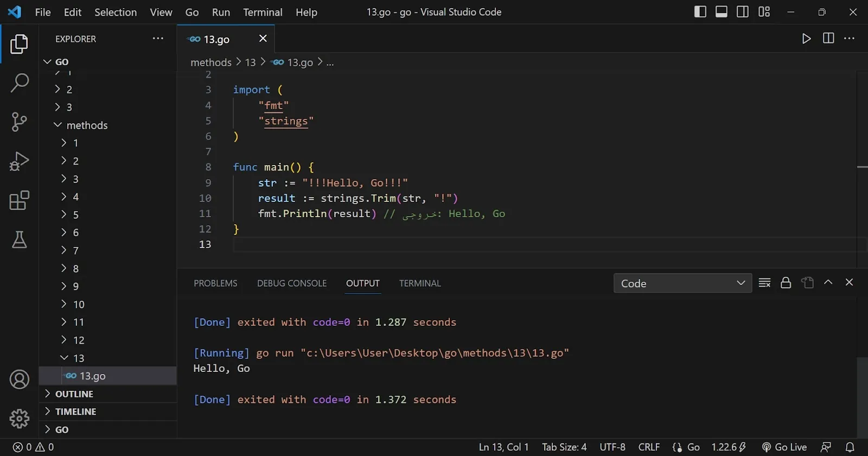This screenshot has width=868, height=456.
Task: Open Run and Debug view icon
Action: point(20,161)
